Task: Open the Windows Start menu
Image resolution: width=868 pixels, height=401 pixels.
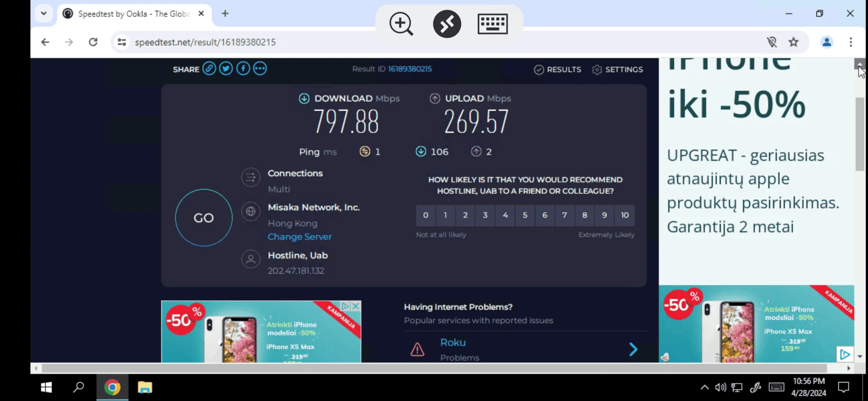Action: tap(46, 387)
